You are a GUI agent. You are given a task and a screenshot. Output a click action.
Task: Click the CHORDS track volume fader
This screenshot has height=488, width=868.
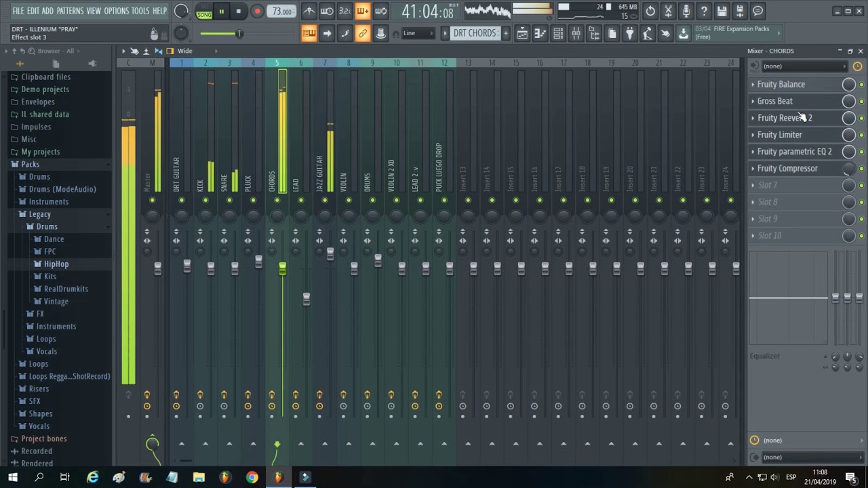283,269
